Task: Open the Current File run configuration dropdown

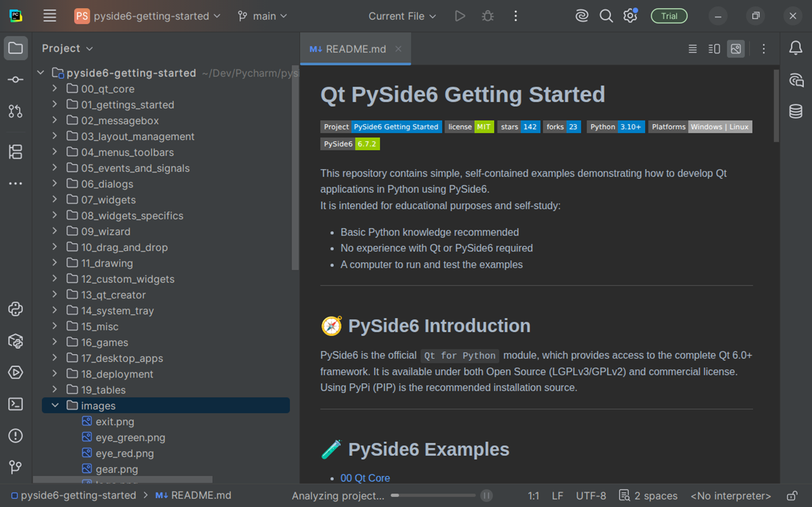Action: (x=402, y=16)
